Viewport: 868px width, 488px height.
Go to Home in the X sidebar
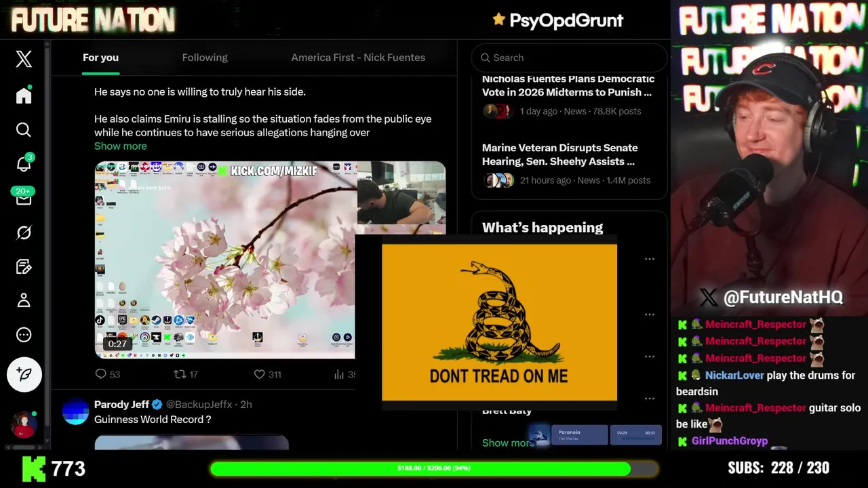coord(24,96)
